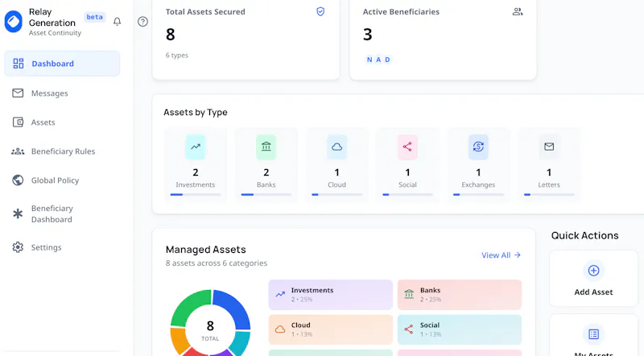
Task: Open help question mark icon
Action: [x=143, y=22]
